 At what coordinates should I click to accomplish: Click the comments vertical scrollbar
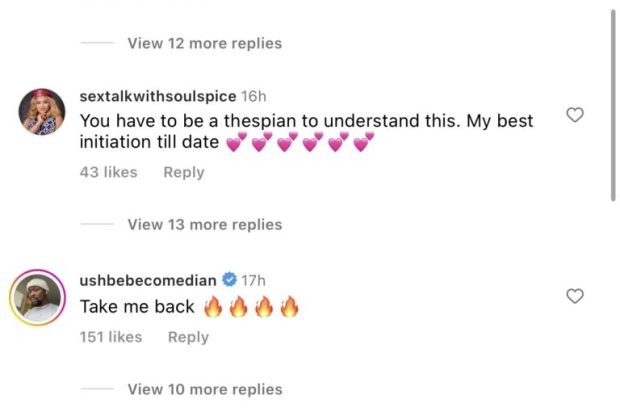pos(612,100)
